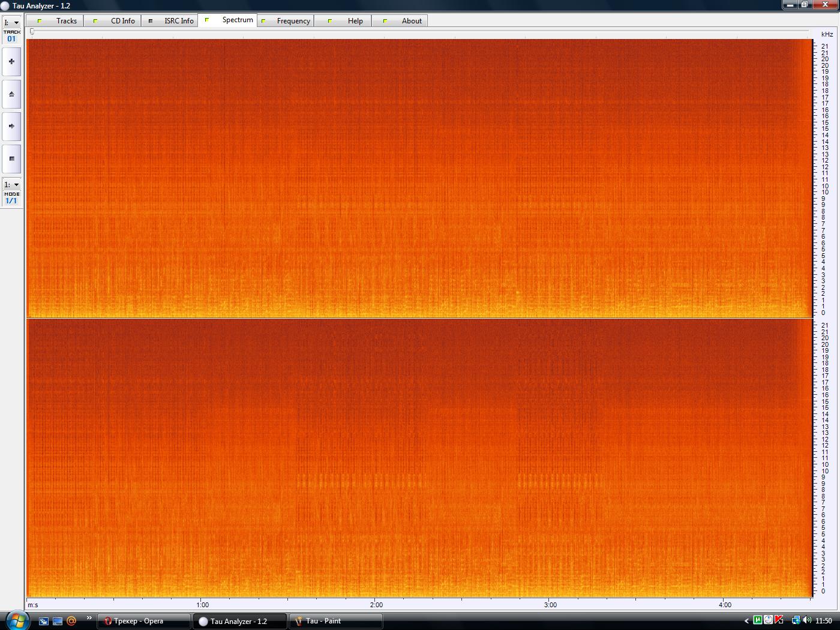840x630 pixels.
Task: Click the plus button in left sidebar
Action: click(x=11, y=61)
